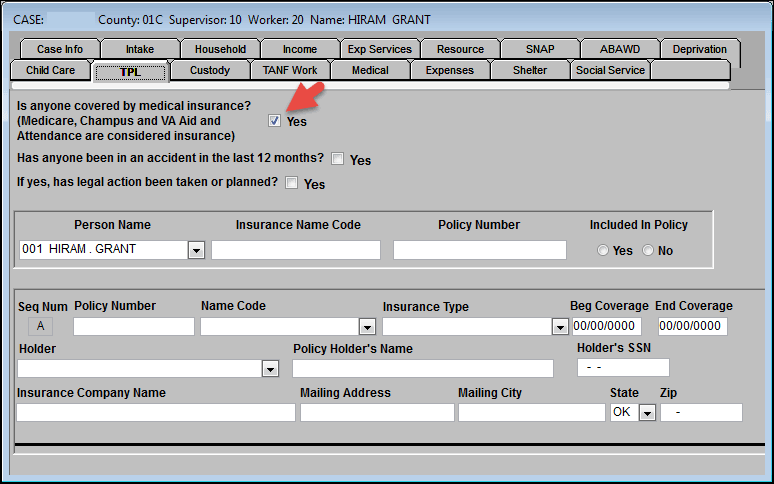Image resolution: width=774 pixels, height=484 pixels.
Task: Click the Mailing Address field
Action: click(x=377, y=412)
